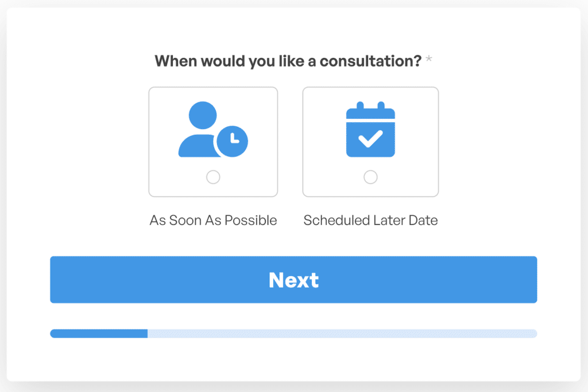
Task: Click the unfilled portion of the progress bar
Action: pyautogui.click(x=342, y=333)
